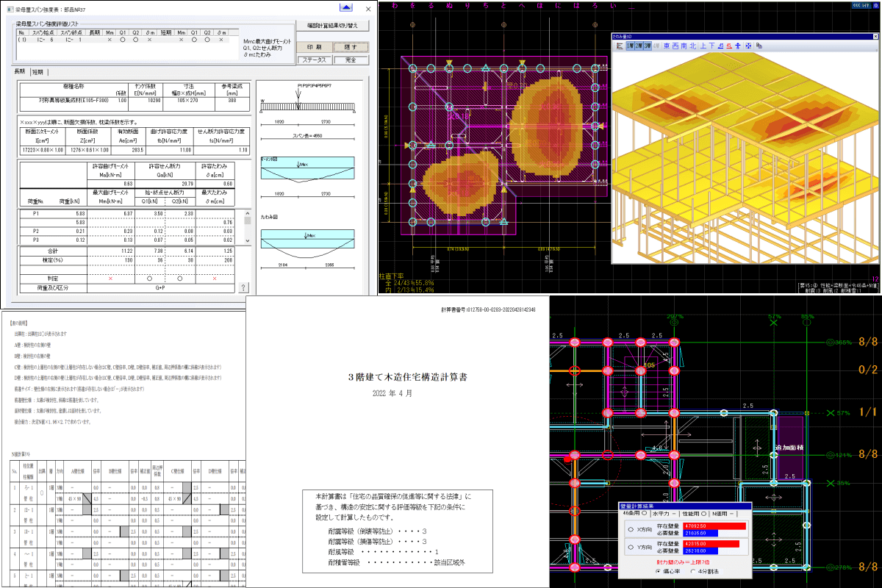The image size is (882, 588).
Task: Open the 水平力 tab in 壁量計算結果
Action: pos(665,514)
